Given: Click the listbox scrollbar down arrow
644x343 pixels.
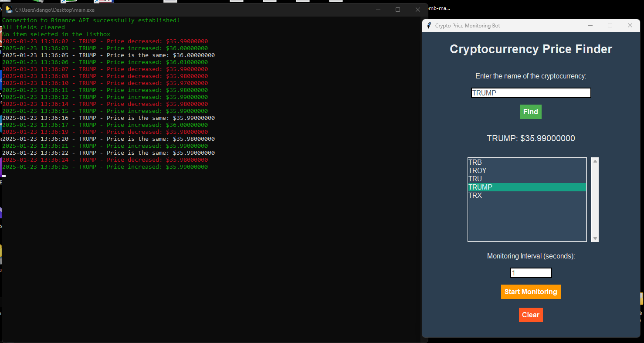Looking at the screenshot, I should (x=595, y=238).
